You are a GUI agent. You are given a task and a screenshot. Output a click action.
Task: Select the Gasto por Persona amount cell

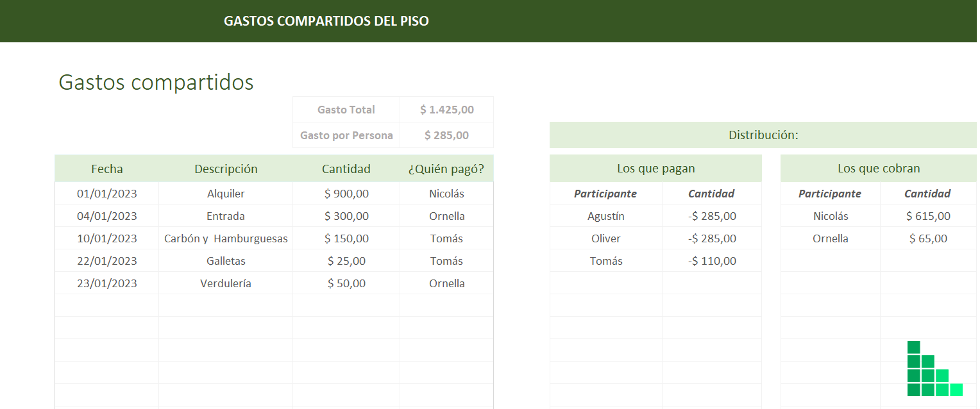coord(447,135)
